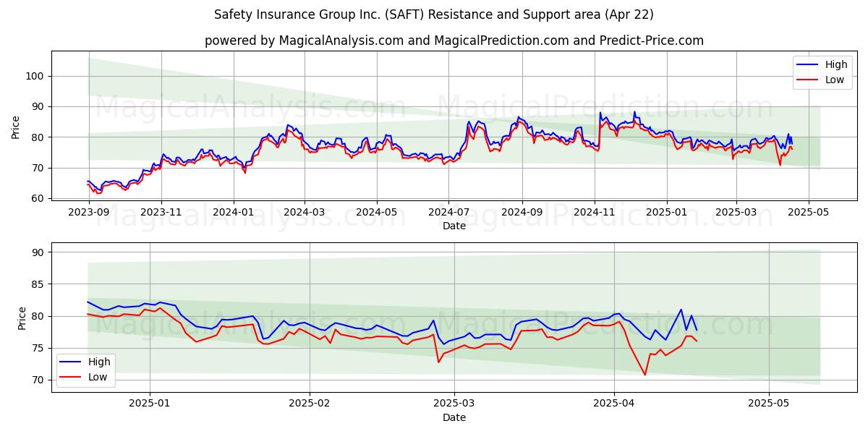Click the upper chart 'Date' axis title

pyautogui.click(x=454, y=226)
